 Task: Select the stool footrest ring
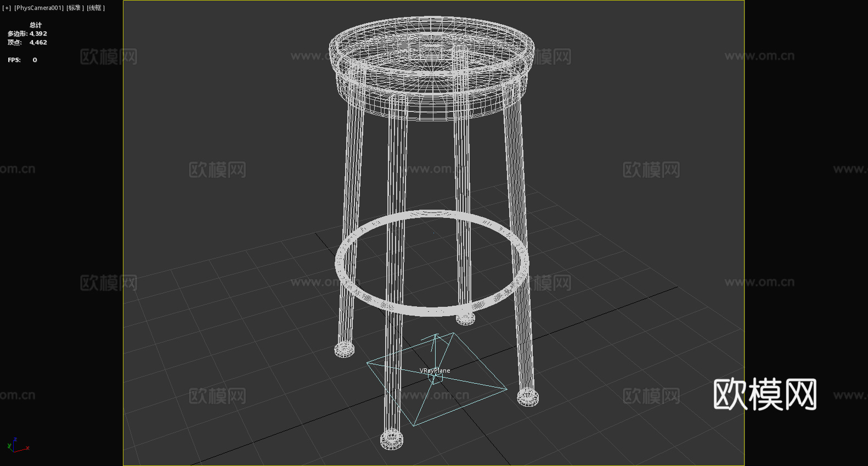[x=432, y=263]
